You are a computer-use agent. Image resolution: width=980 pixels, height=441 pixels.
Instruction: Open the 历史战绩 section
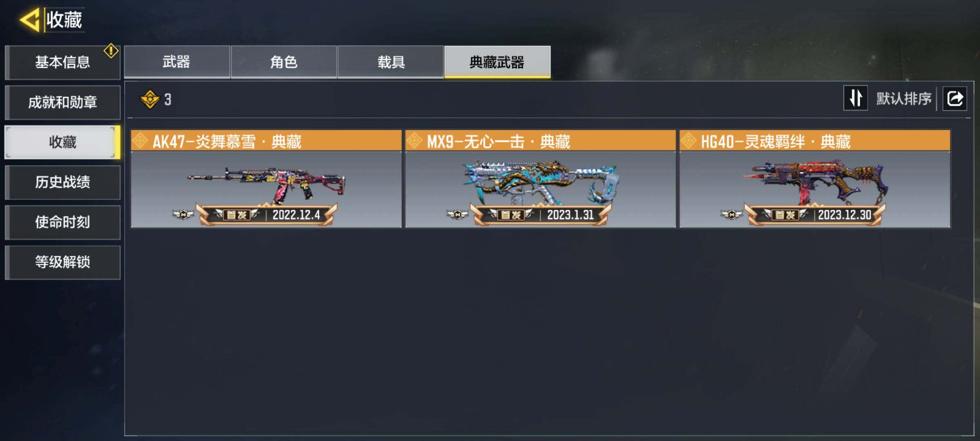pyautogui.click(x=62, y=182)
